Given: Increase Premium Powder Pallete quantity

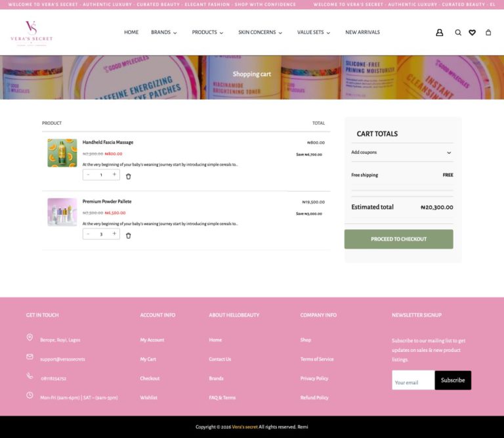Looking at the screenshot, I should point(114,234).
